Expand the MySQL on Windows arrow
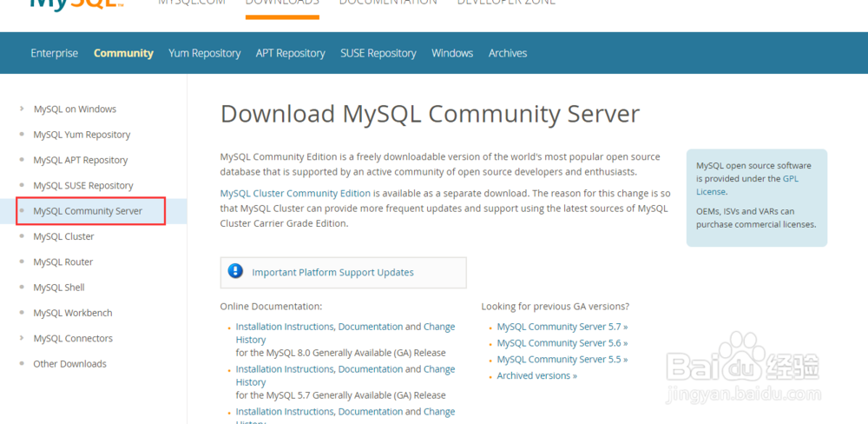 coord(22,109)
